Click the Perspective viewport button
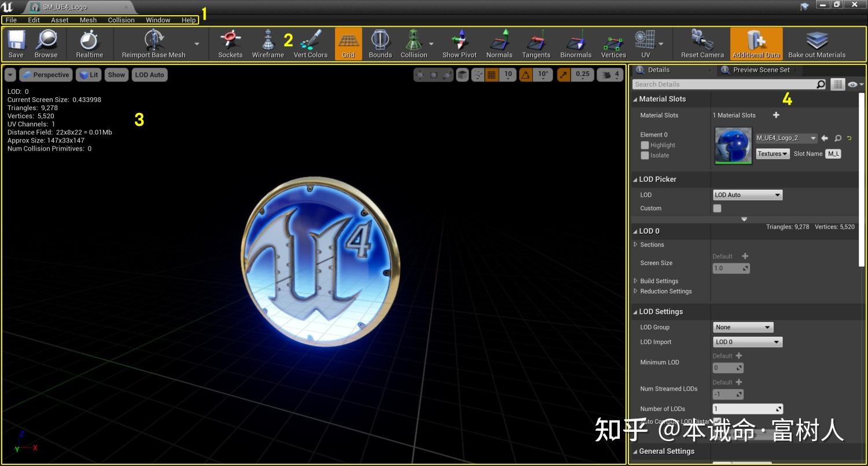The height and width of the screenshot is (466, 868). coord(46,75)
